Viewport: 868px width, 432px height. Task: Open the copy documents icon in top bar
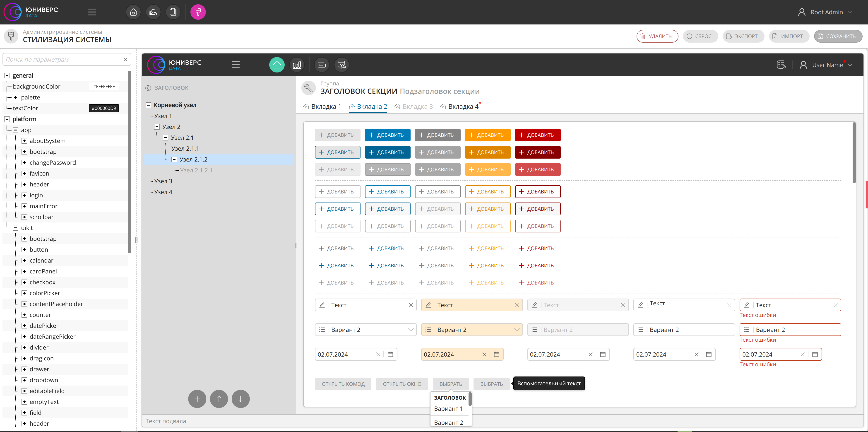click(173, 12)
